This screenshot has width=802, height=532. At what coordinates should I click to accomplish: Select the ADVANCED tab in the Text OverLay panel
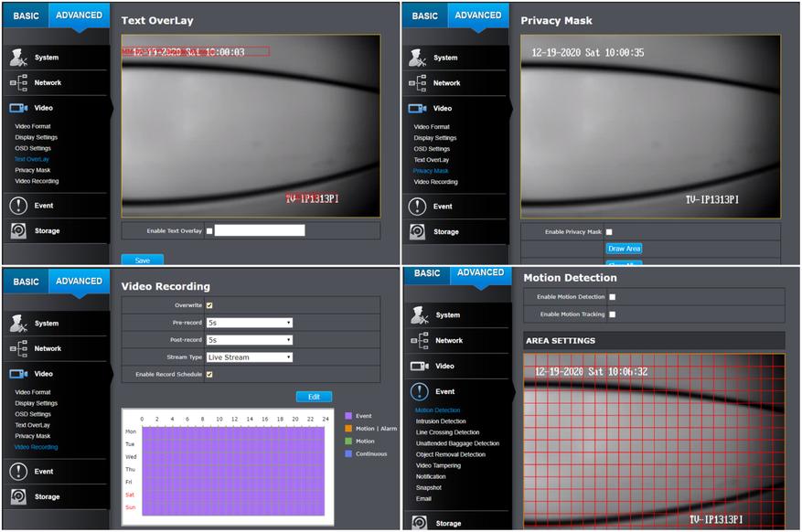tap(80, 16)
